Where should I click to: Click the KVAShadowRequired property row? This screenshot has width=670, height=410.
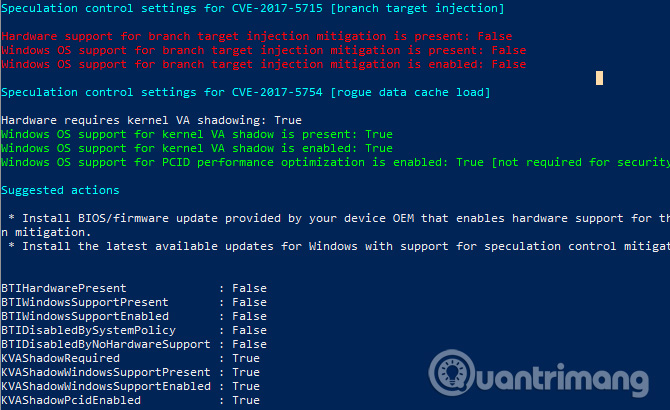coord(130,358)
